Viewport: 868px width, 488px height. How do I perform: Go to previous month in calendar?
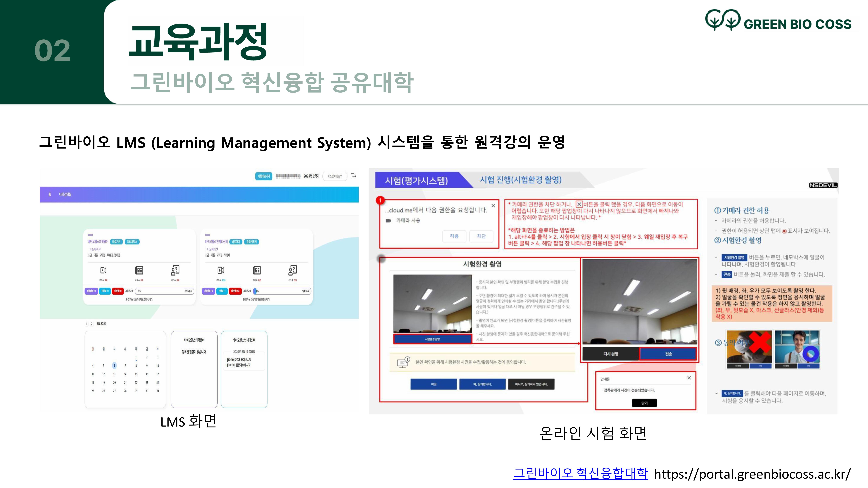coord(87,324)
